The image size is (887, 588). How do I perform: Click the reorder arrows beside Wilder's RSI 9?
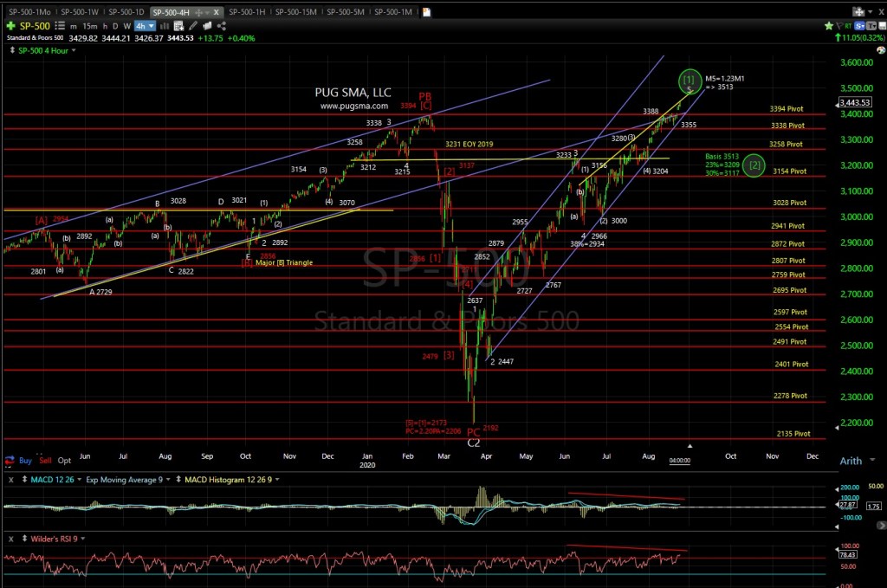24,539
